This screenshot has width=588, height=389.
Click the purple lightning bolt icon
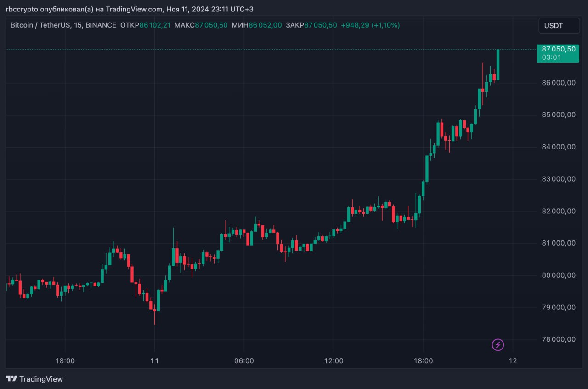coord(498,344)
